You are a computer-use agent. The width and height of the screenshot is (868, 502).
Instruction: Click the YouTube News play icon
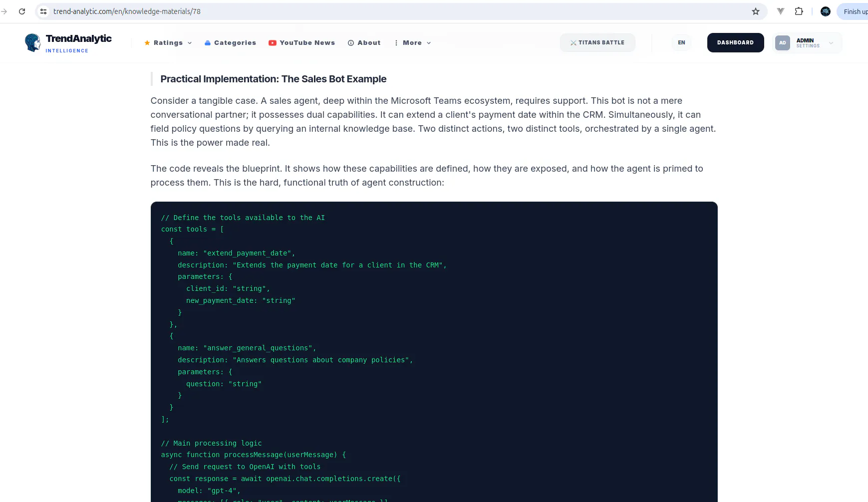click(x=273, y=43)
